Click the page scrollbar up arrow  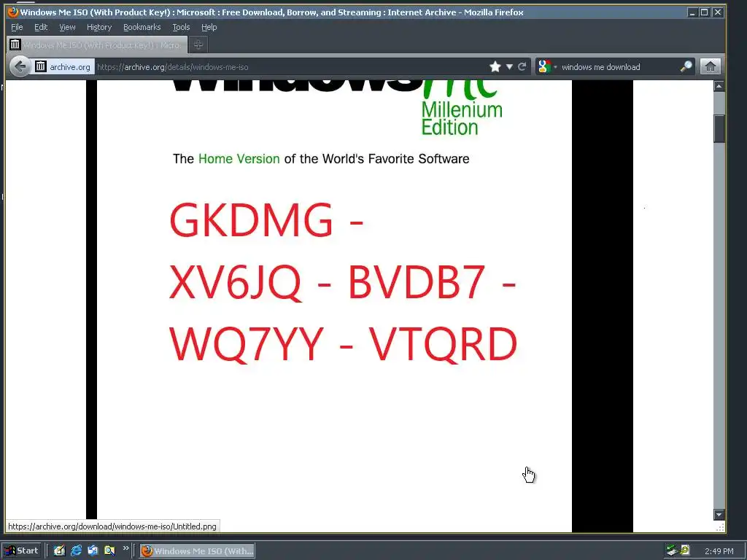coord(719,86)
